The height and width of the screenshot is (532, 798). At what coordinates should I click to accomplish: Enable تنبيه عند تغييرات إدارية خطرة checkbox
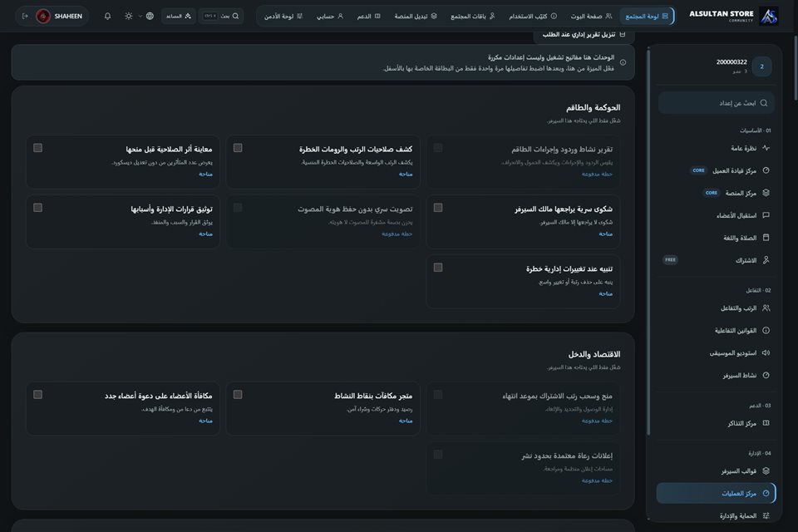click(x=438, y=268)
